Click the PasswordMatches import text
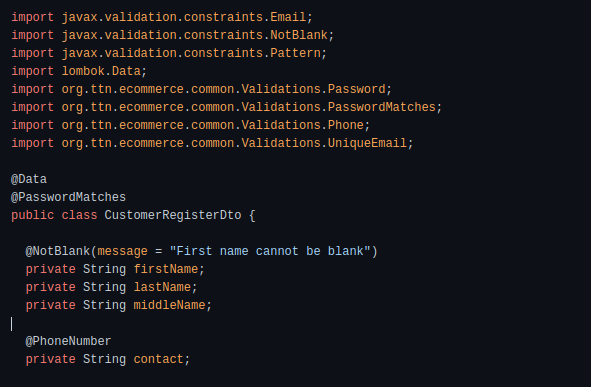The image size is (591, 387). pyautogui.click(x=381, y=107)
